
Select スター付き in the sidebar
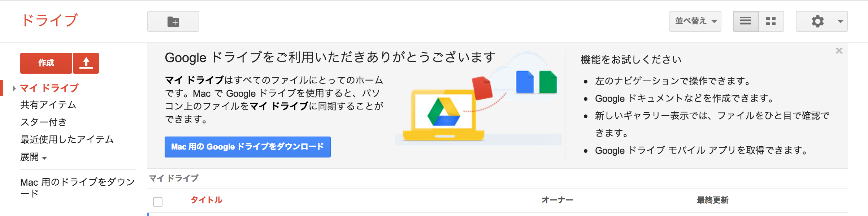pyautogui.click(x=44, y=122)
